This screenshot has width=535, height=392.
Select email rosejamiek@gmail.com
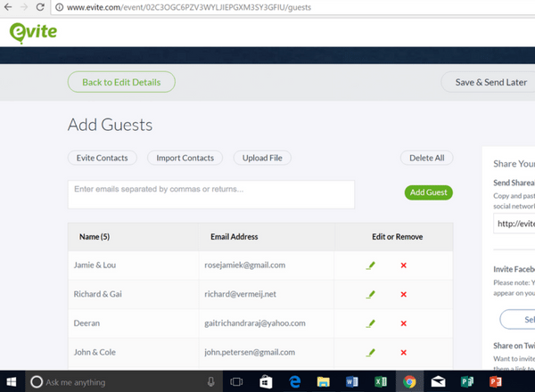pos(244,265)
